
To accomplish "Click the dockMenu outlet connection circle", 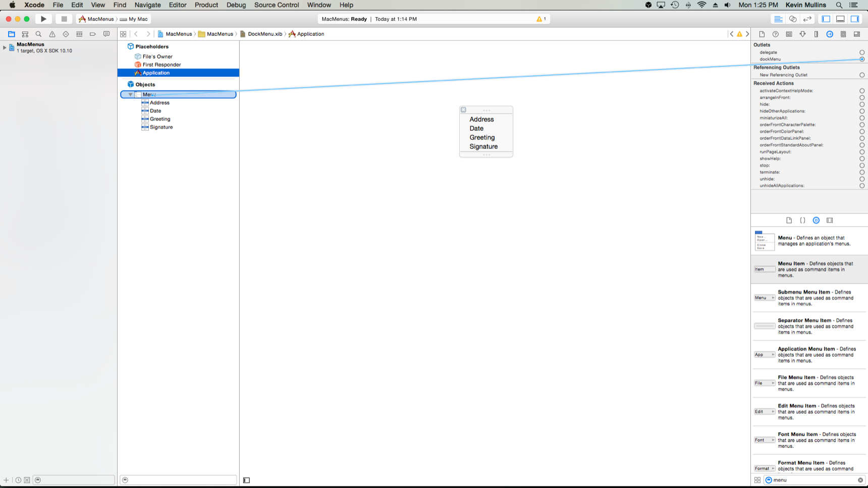I will pos(862,60).
